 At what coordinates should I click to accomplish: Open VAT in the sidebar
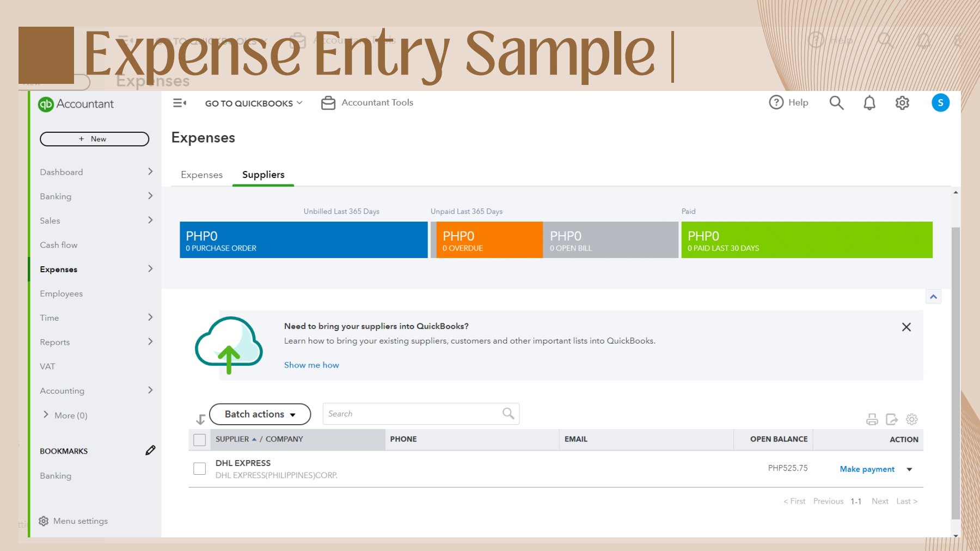[47, 366]
